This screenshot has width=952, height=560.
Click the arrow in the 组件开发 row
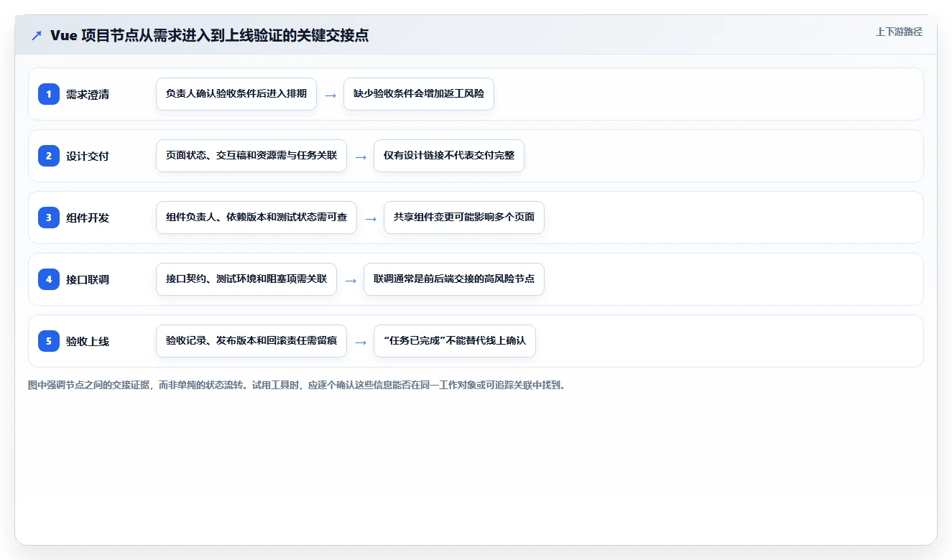coord(371,218)
